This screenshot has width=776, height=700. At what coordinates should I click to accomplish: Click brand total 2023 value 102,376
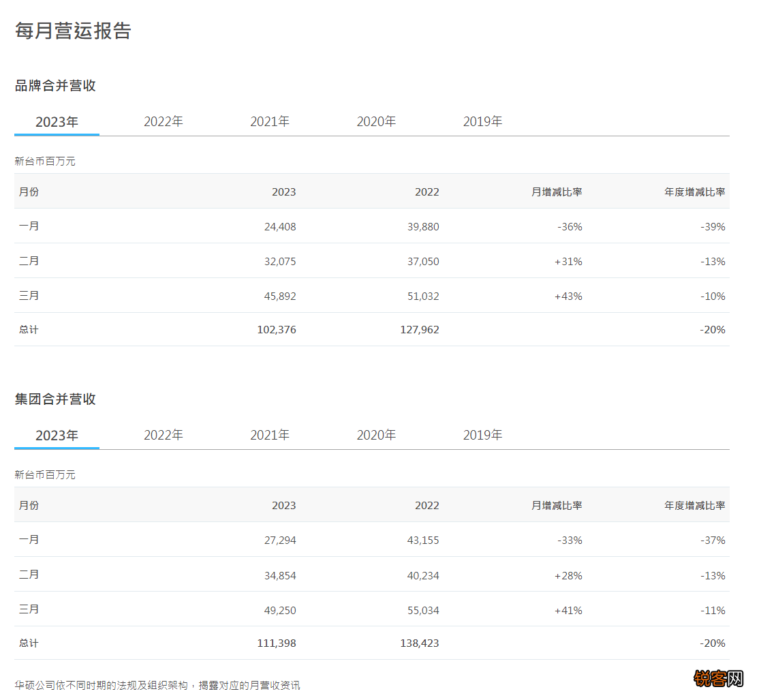(x=277, y=330)
